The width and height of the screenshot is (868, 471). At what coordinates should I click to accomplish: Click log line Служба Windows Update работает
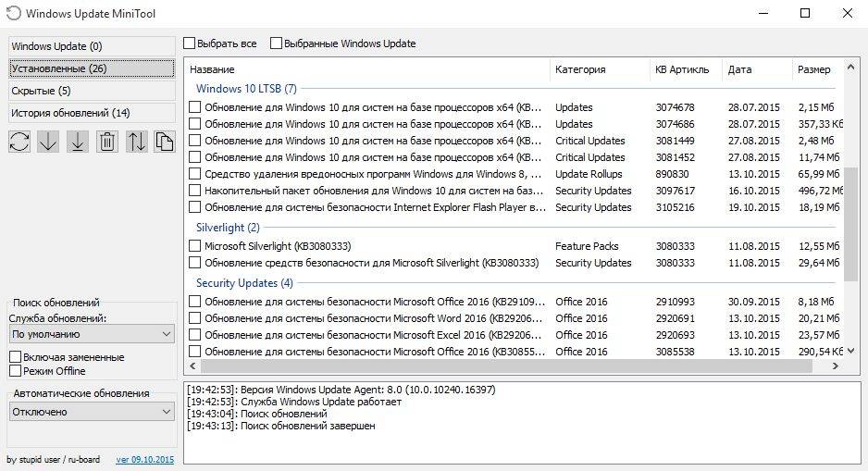pyautogui.click(x=321, y=402)
